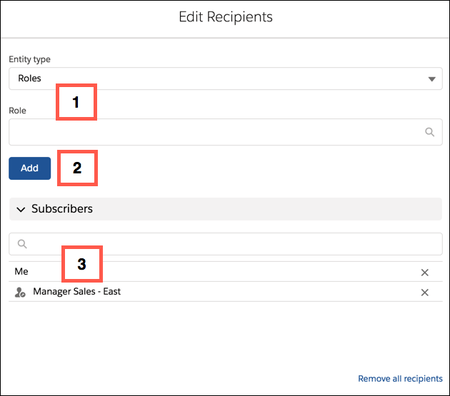Click Remove all recipients link
Image resolution: width=450 pixels, height=396 pixels.
(x=400, y=379)
